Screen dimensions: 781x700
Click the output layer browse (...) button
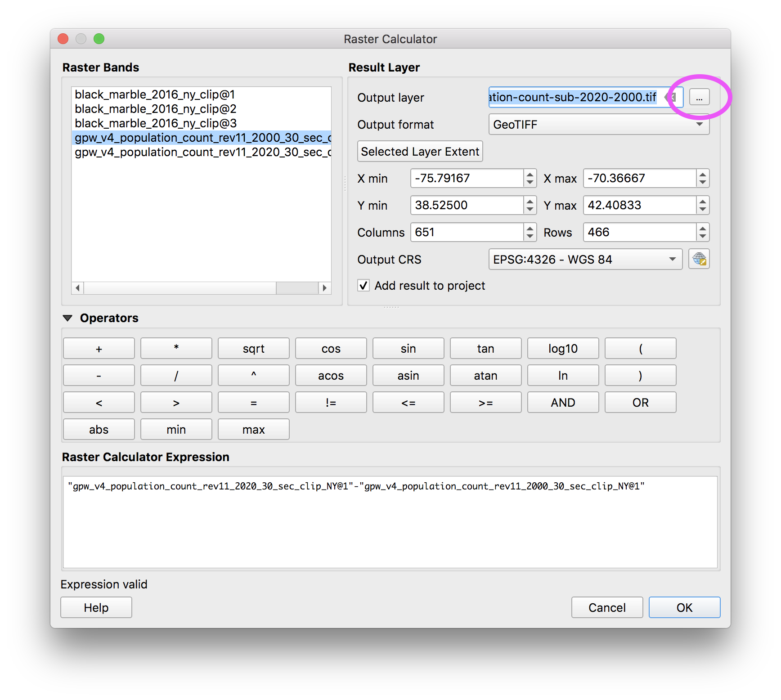point(699,97)
